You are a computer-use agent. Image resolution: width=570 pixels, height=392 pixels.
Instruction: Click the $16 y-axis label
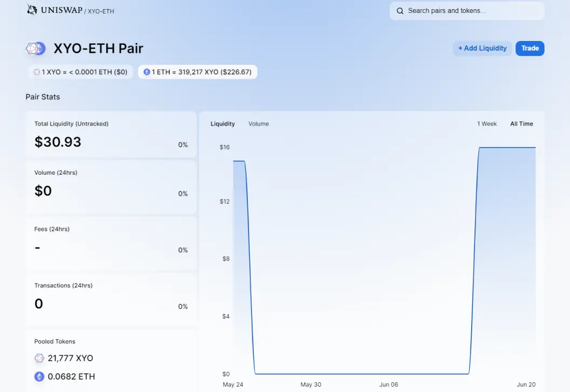click(225, 147)
